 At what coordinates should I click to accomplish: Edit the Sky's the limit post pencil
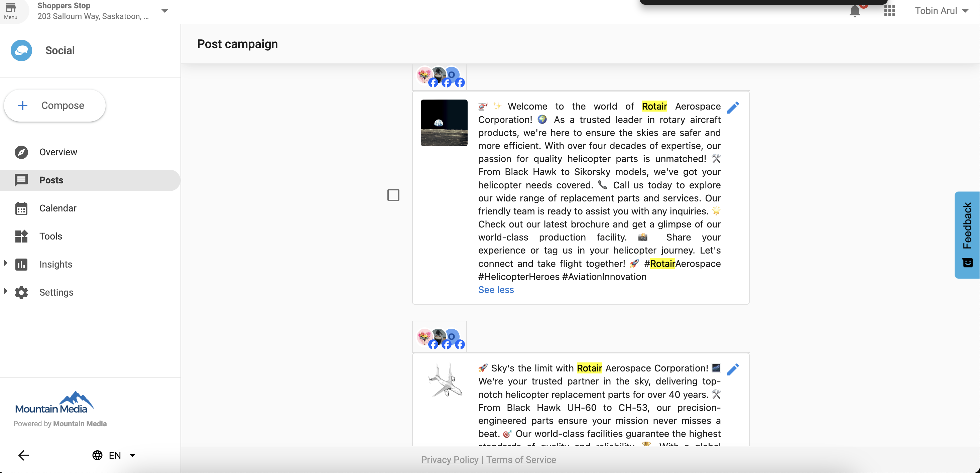click(733, 369)
